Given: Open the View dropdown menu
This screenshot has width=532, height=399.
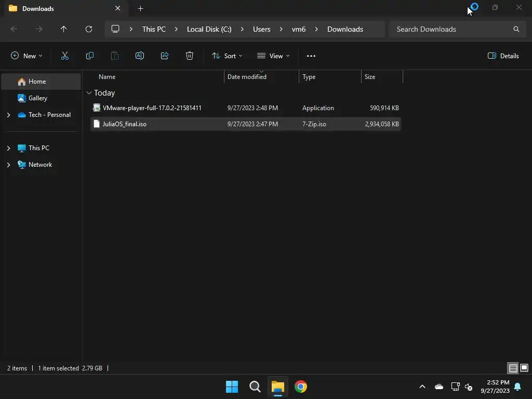Looking at the screenshot, I should tap(273, 56).
